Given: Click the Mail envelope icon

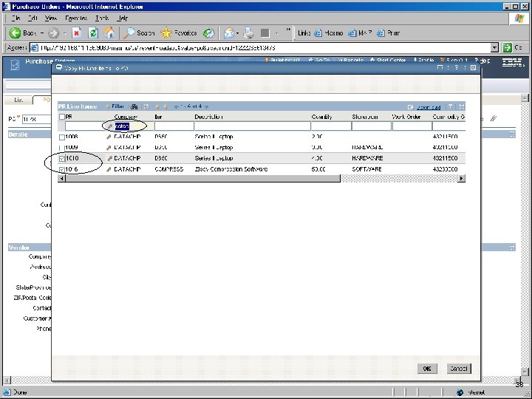Looking at the screenshot, I should 229,33.
